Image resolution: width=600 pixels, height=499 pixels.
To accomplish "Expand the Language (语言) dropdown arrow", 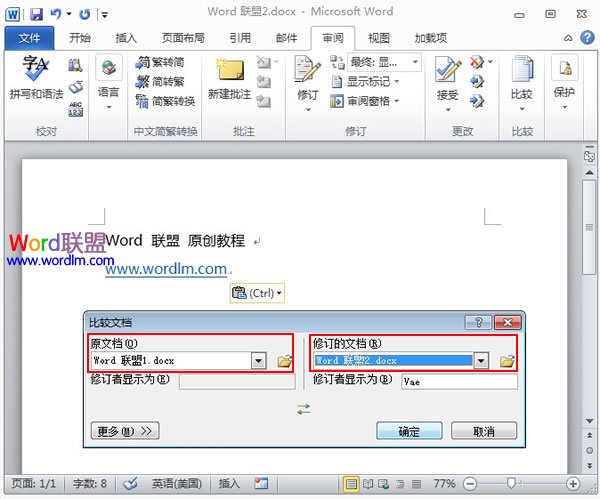I will pyautogui.click(x=109, y=107).
